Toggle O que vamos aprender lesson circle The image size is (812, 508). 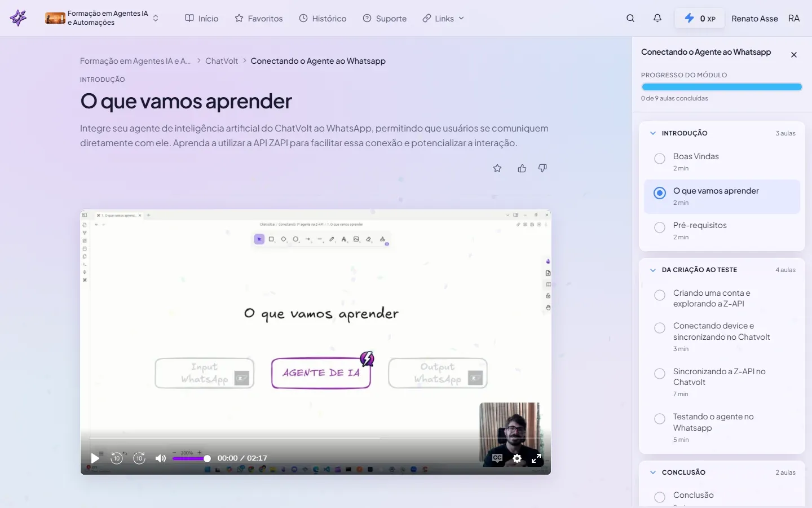pyautogui.click(x=660, y=193)
